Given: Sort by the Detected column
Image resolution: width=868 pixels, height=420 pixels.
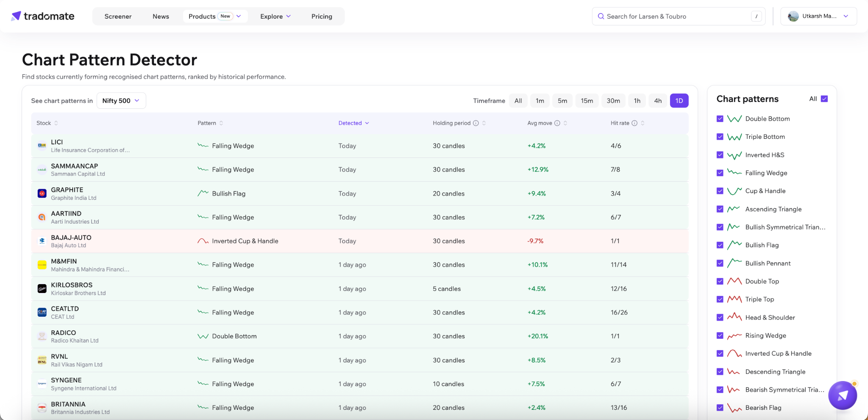Looking at the screenshot, I should click(353, 123).
